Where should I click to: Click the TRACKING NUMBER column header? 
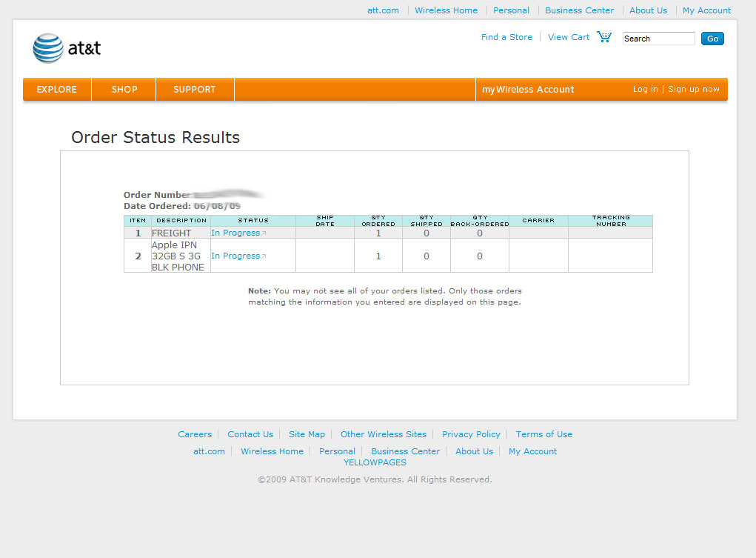point(610,221)
